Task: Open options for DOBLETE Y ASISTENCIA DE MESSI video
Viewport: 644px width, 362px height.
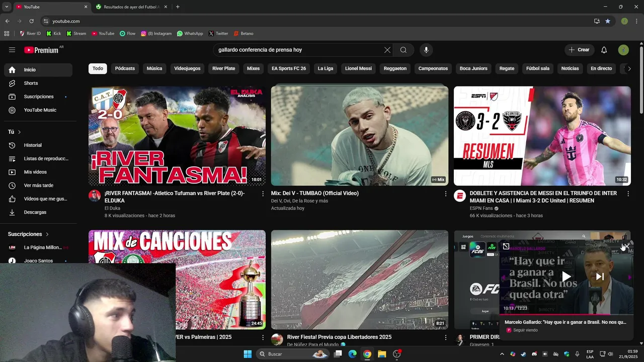Action: [x=628, y=194]
